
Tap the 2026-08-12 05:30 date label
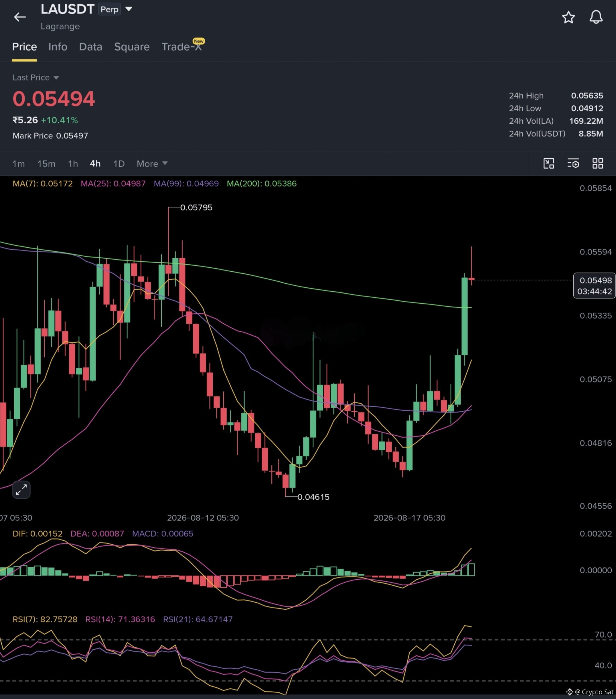click(x=203, y=518)
